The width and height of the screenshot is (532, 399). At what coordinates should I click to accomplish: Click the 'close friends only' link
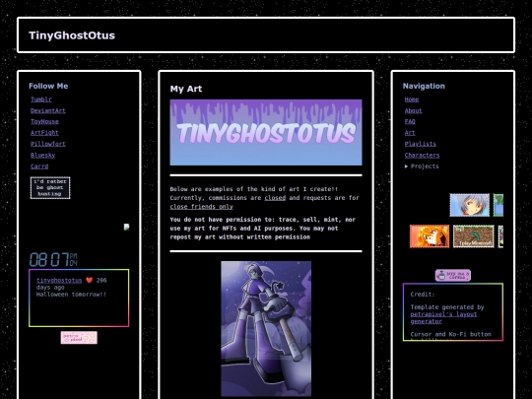click(x=202, y=207)
